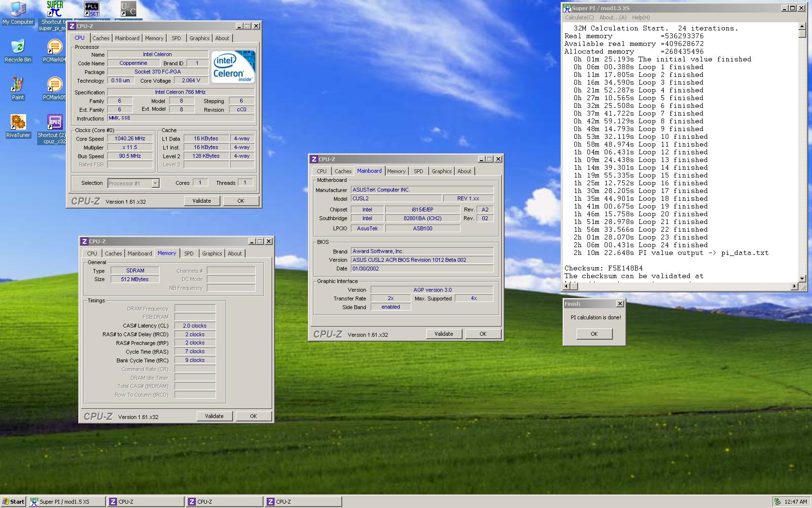Click Validate in the CPU tab window
Screen dimensions: 812x508
(x=202, y=201)
